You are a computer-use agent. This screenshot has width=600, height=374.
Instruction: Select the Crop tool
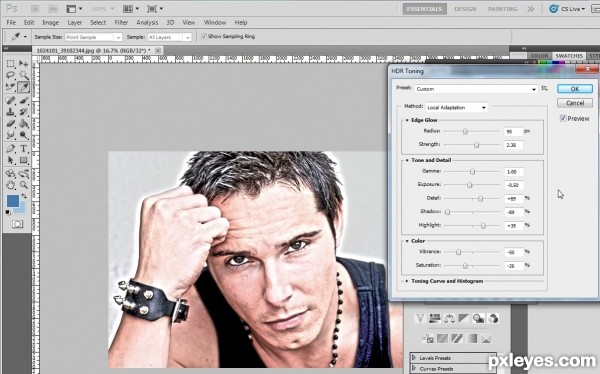click(10, 87)
